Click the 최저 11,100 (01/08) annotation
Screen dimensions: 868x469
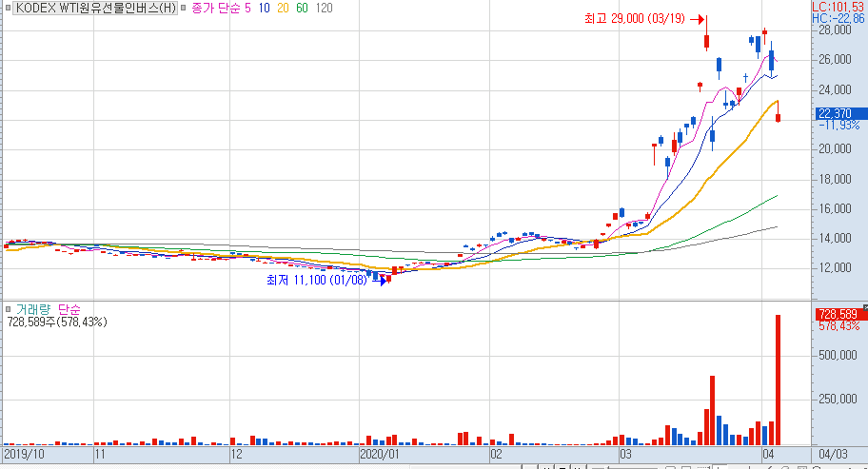317,281
